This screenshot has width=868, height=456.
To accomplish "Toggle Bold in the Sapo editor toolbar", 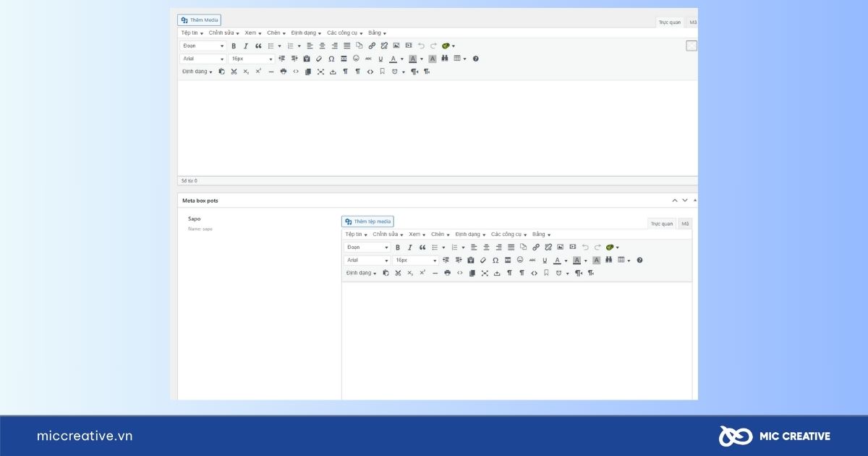I will 398,248.
